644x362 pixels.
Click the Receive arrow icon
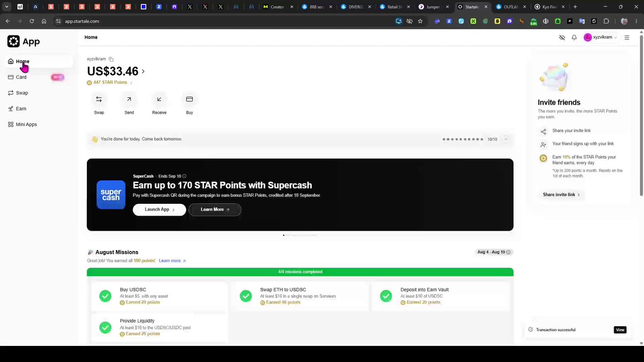click(x=159, y=99)
